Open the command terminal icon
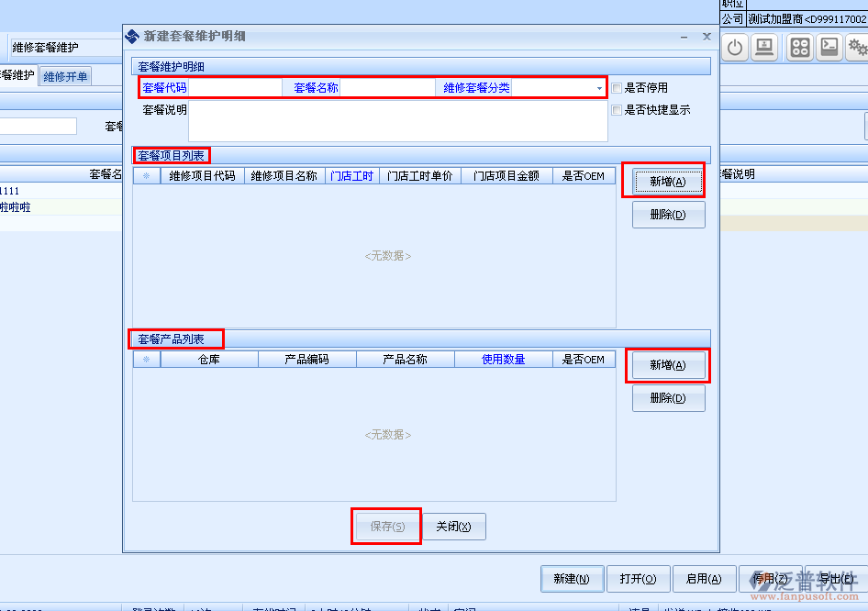The width and height of the screenshot is (868, 611). [829, 48]
